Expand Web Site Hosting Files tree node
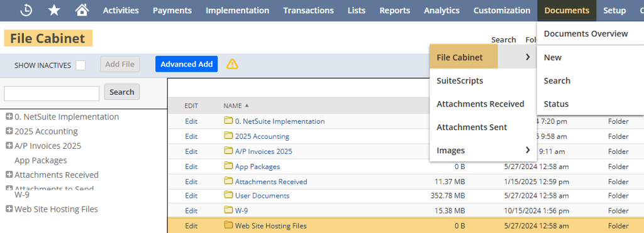644x233 pixels. pos(9,209)
